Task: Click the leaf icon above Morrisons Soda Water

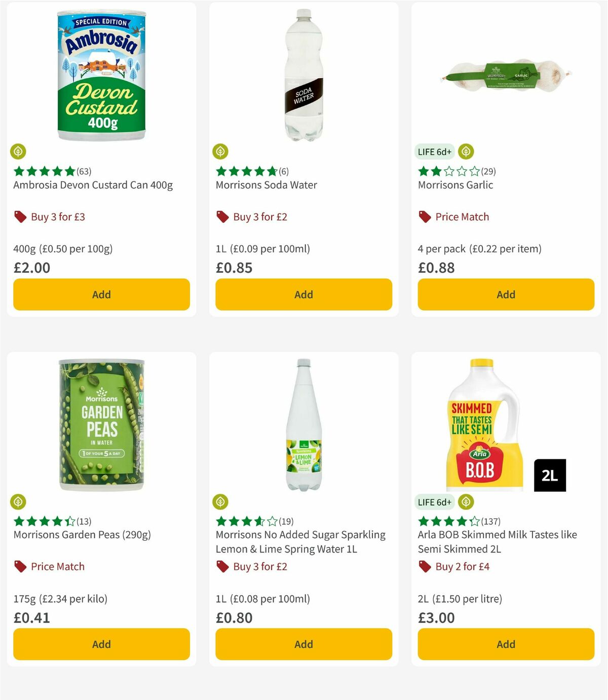Action: point(220,152)
